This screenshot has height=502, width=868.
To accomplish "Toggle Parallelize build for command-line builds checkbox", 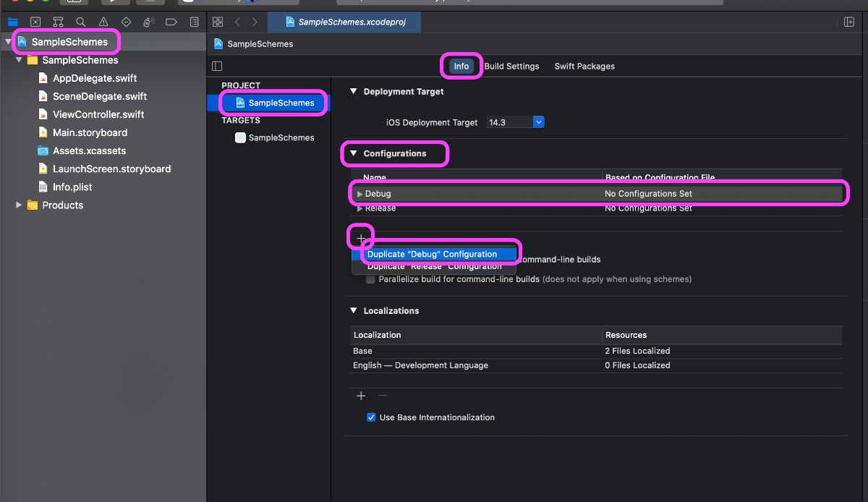I will tap(371, 279).
